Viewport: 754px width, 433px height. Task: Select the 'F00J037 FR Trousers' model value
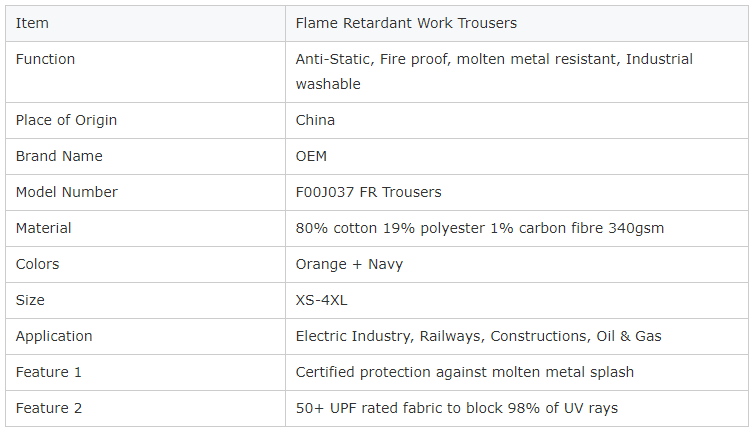click(x=368, y=192)
